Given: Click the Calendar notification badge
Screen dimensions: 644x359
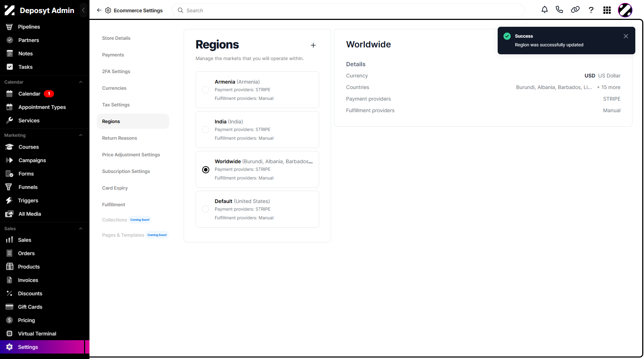Looking at the screenshot, I should [49, 94].
